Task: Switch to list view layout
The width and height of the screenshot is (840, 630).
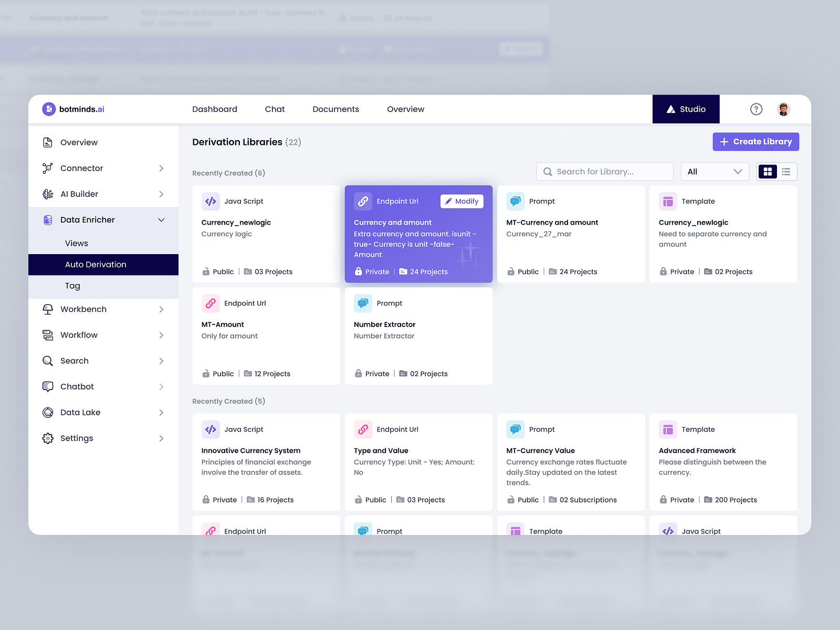Action: pos(786,171)
